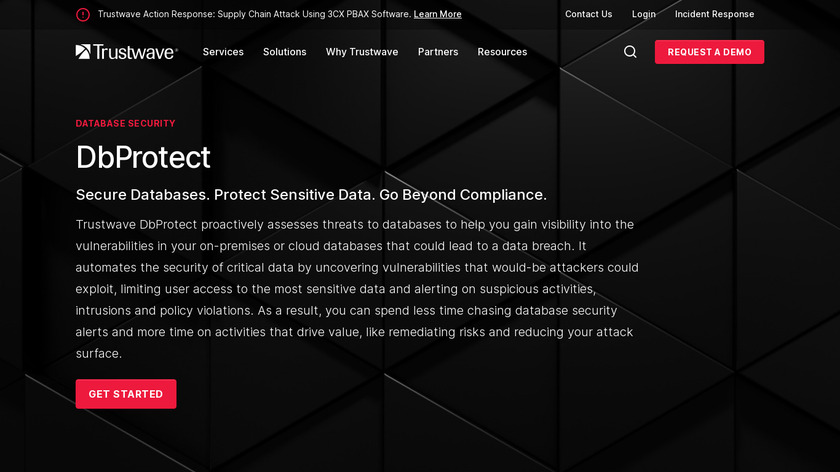This screenshot has width=840, height=472.
Task: Open the search magnifier icon
Action: pos(630,52)
